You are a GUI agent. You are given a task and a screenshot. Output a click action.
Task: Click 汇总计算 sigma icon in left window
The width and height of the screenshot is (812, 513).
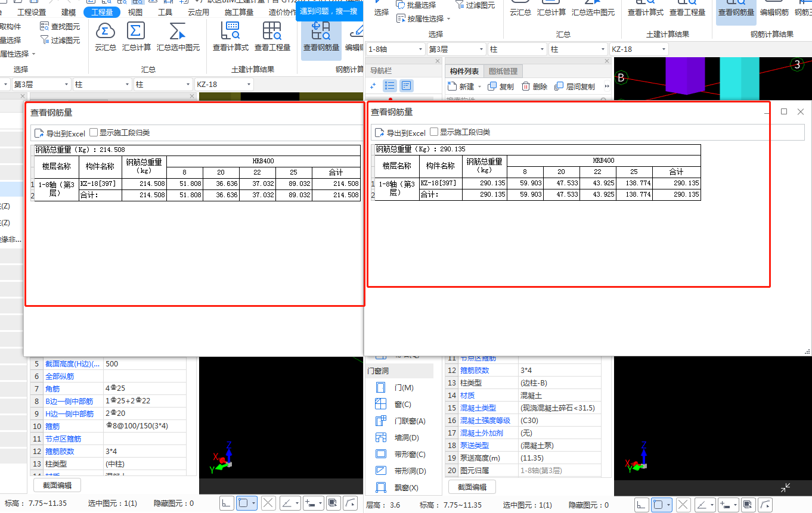coord(136,31)
